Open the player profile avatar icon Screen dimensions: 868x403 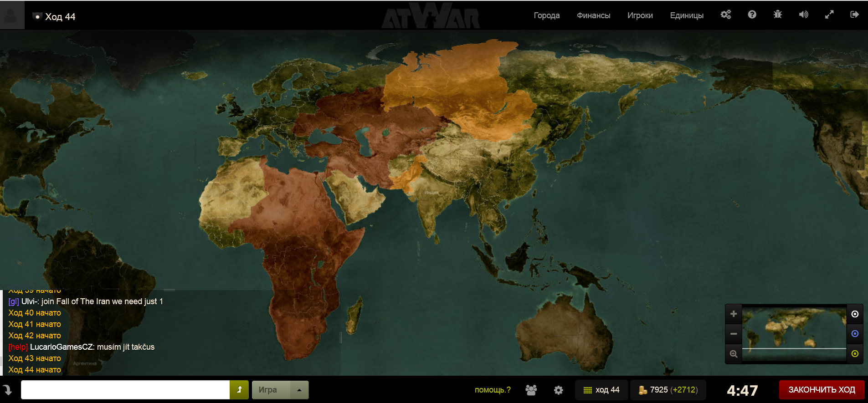pyautogui.click(x=12, y=15)
